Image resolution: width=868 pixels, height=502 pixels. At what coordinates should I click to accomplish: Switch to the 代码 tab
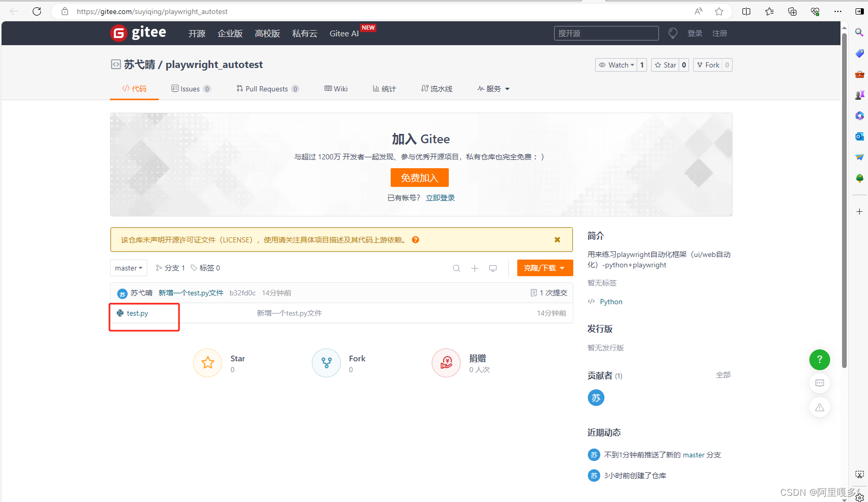134,89
